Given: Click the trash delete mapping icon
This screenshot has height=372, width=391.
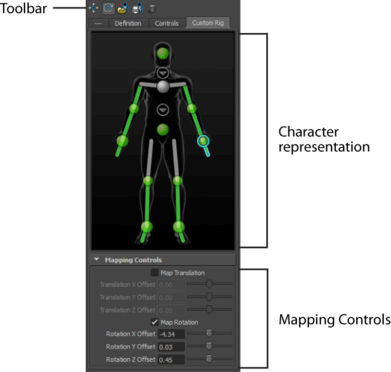Looking at the screenshot, I should pyautogui.click(x=152, y=8).
